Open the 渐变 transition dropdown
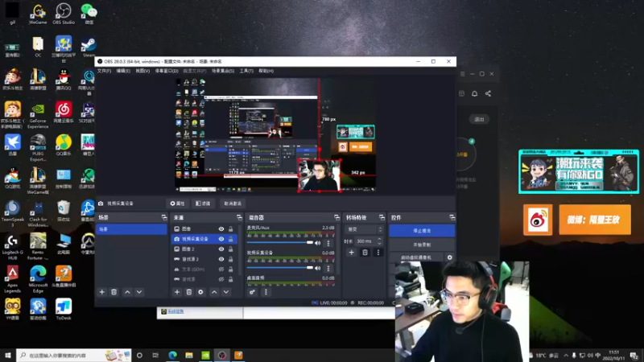This screenshot has width=644, height=362. click(365, 229)
